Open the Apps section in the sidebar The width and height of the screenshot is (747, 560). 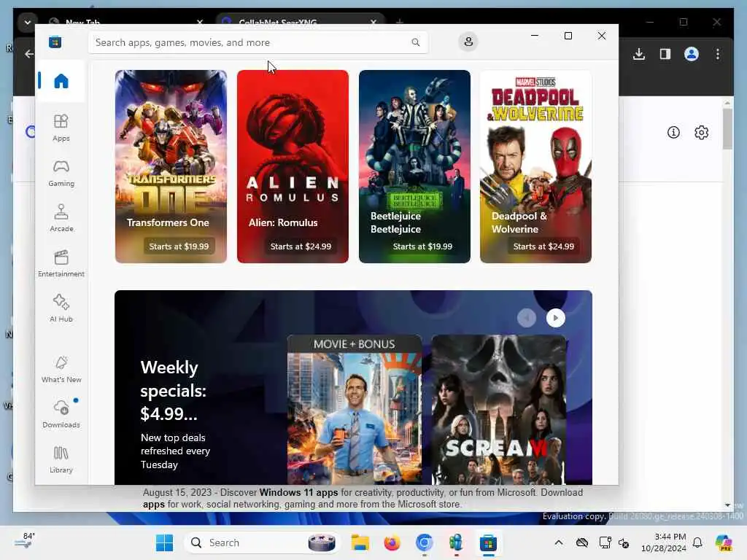[x=61, y=128]
